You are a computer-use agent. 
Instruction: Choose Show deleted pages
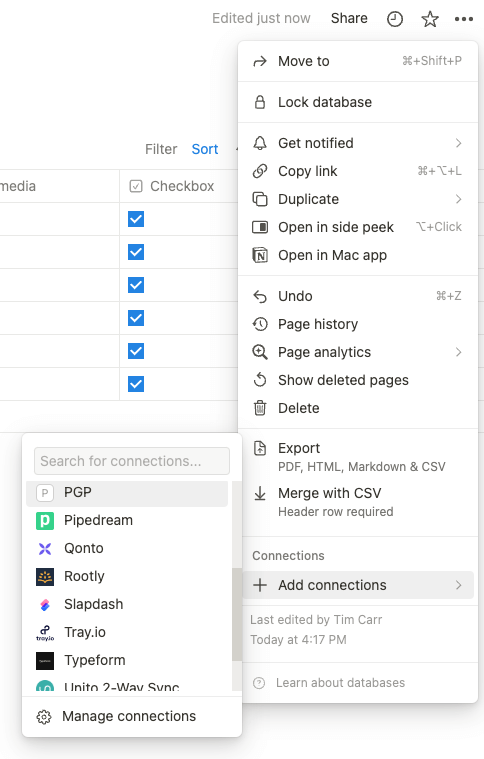(x=358, y=380)
